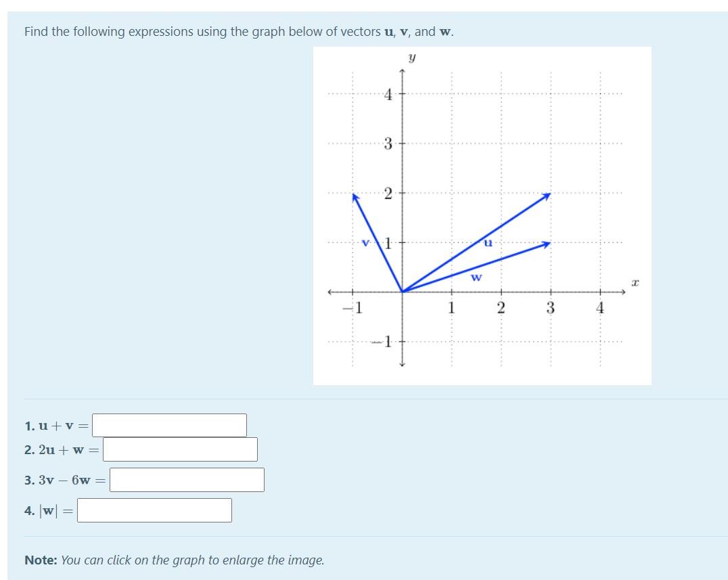Click the answer field for 3v − 6w
The height and width of the screenshot is (580, 728).
(x=186, y=481)
